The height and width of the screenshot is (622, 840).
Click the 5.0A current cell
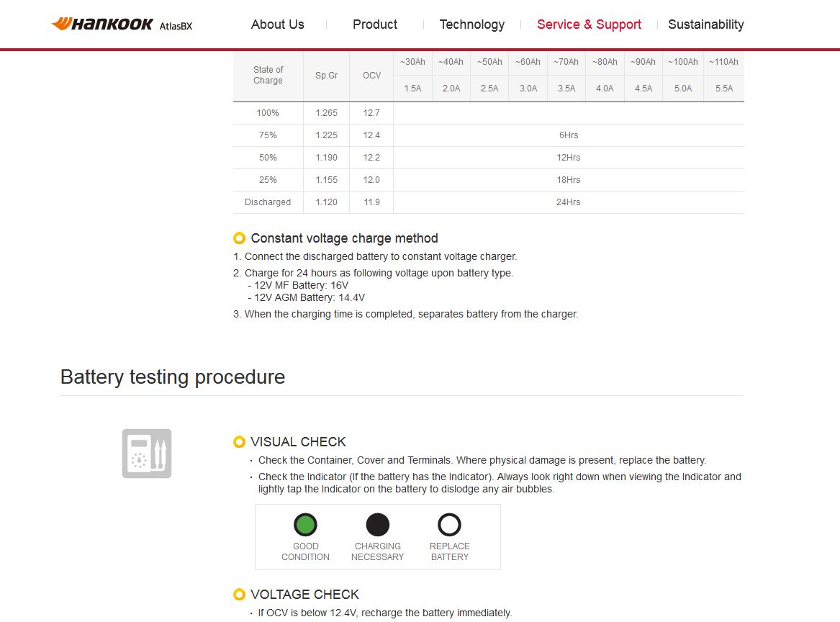tap(683, 89)
